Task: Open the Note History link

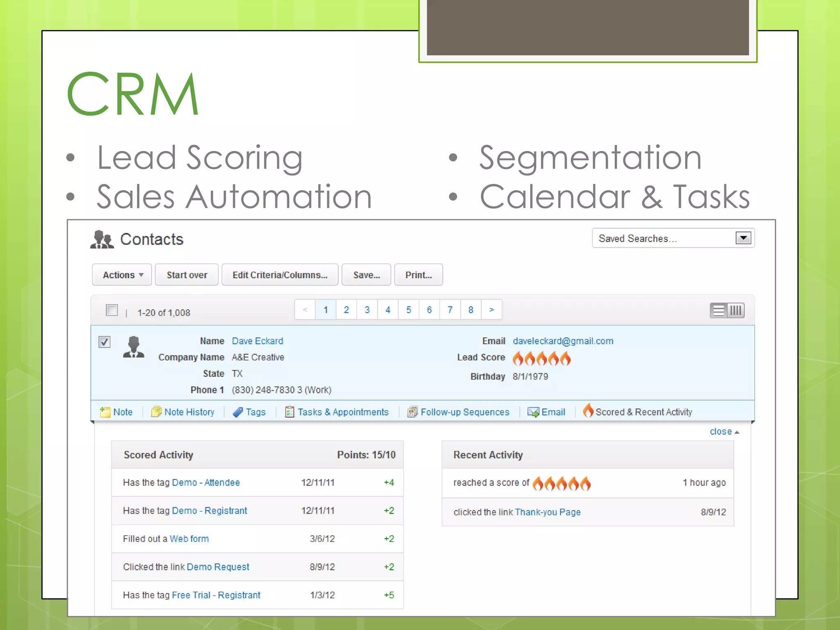Action: [x=189, y=412]
